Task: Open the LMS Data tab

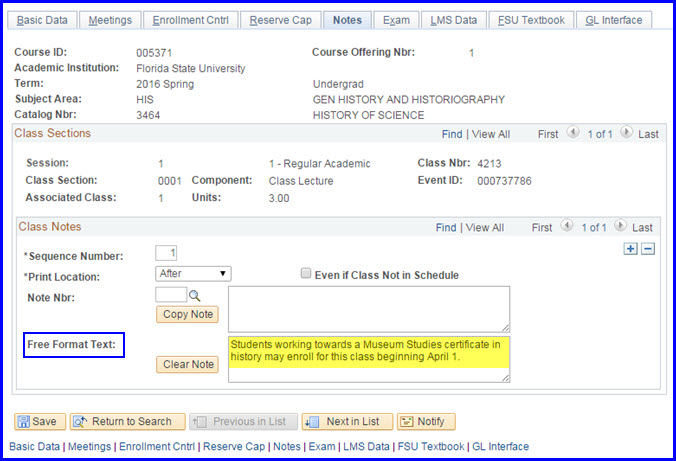Action: coord(454,20)
